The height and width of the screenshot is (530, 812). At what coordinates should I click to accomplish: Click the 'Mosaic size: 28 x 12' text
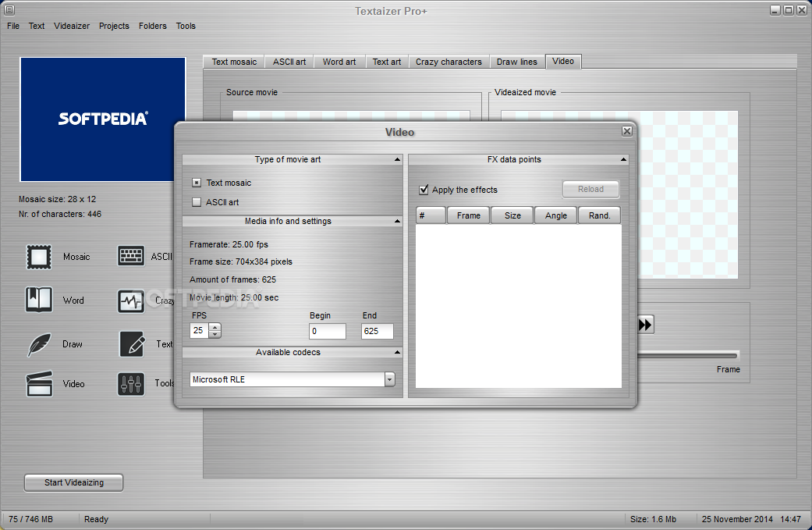pos(58,199)
